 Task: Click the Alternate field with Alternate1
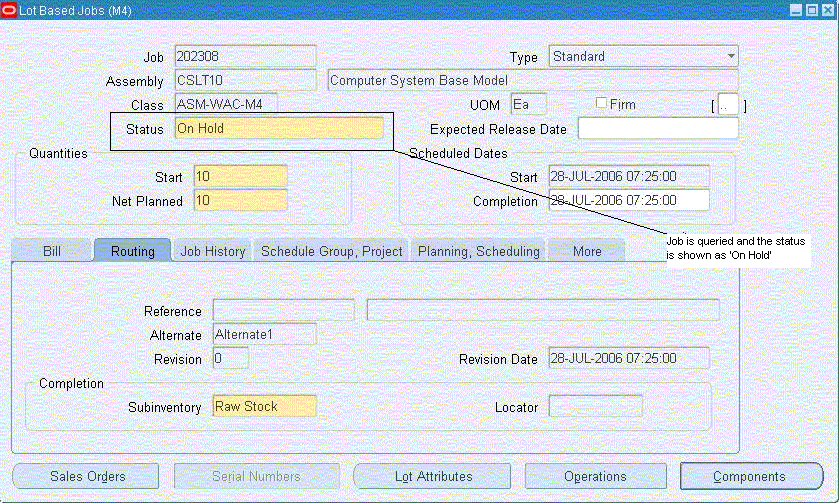265,334
